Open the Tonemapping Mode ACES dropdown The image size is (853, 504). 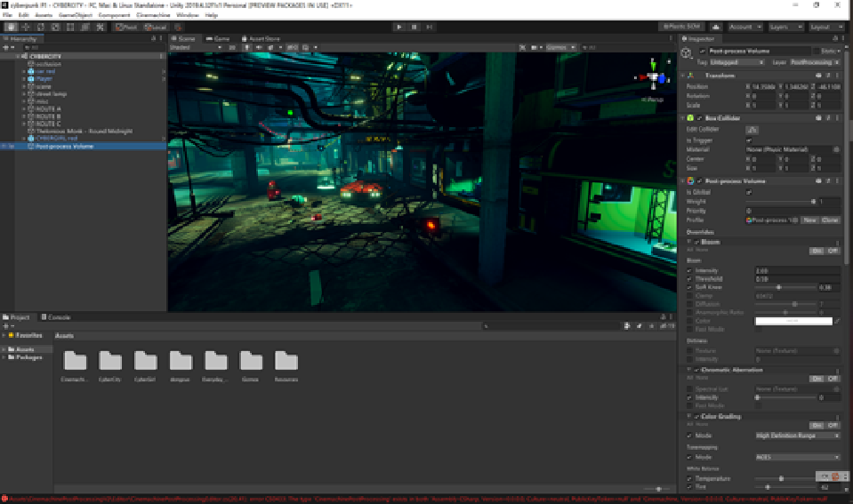tap(797, 457)
